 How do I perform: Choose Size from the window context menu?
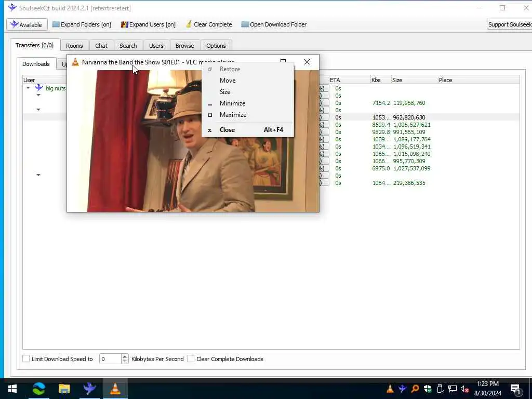tap(248, 91)
